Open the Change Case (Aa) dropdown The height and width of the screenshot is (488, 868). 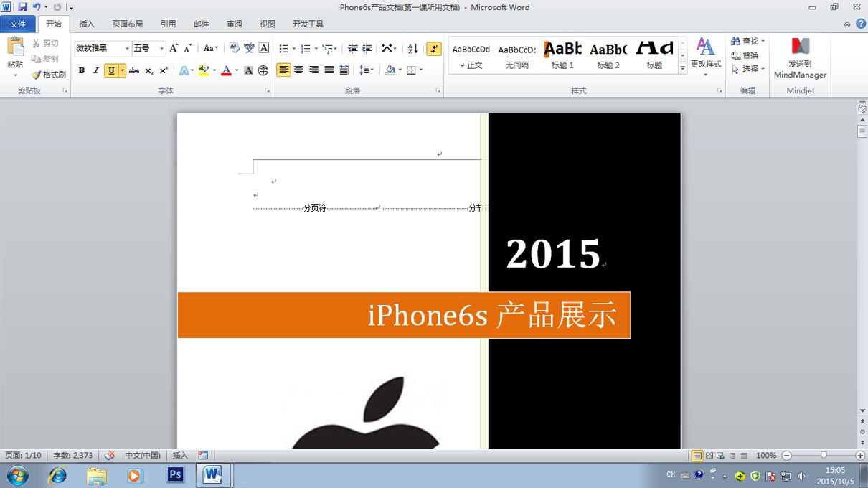click(210, 48)
